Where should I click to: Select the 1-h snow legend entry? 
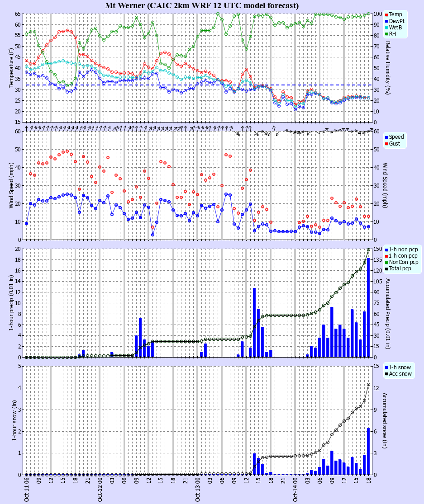click(398, 367)
